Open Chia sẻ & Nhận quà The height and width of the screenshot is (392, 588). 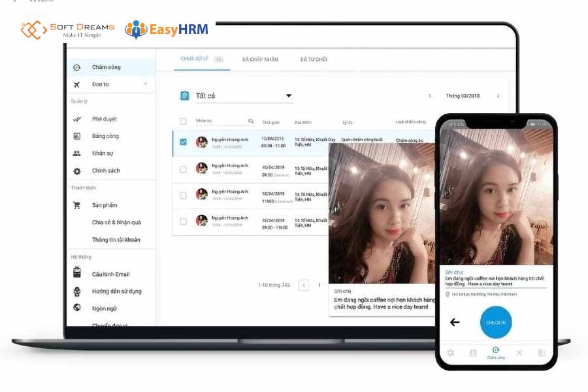click(116, 222)
